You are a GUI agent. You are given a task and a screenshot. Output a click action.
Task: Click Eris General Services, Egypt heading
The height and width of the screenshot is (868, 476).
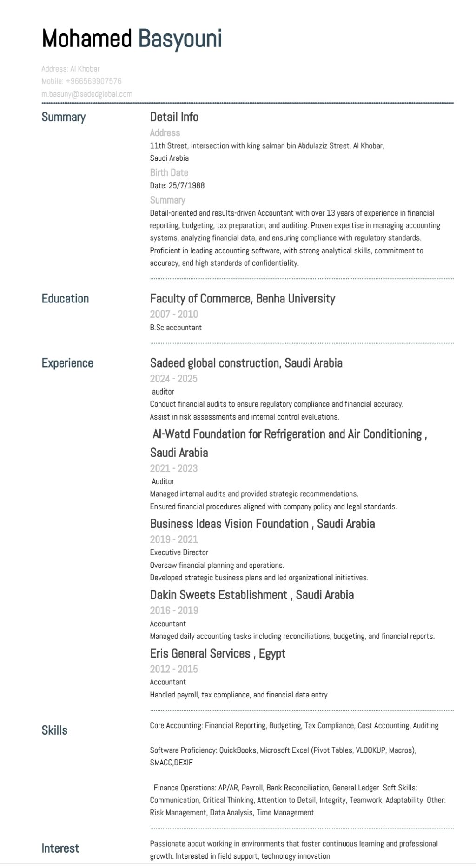[x=218, y=653]
